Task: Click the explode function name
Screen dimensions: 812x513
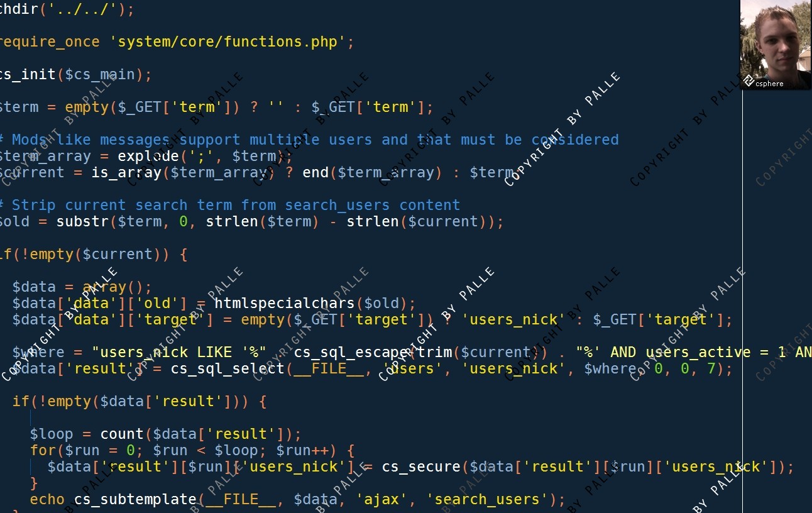Action: [148, 157]
